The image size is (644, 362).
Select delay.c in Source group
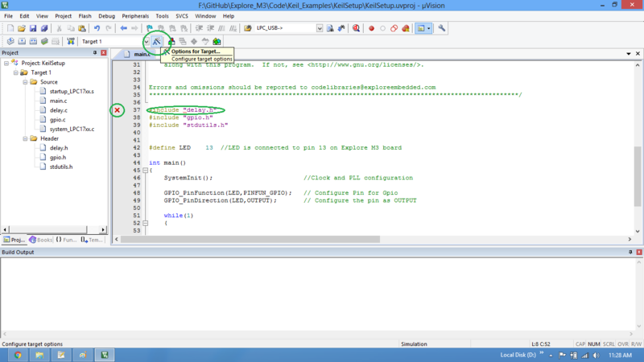[58, 110]
